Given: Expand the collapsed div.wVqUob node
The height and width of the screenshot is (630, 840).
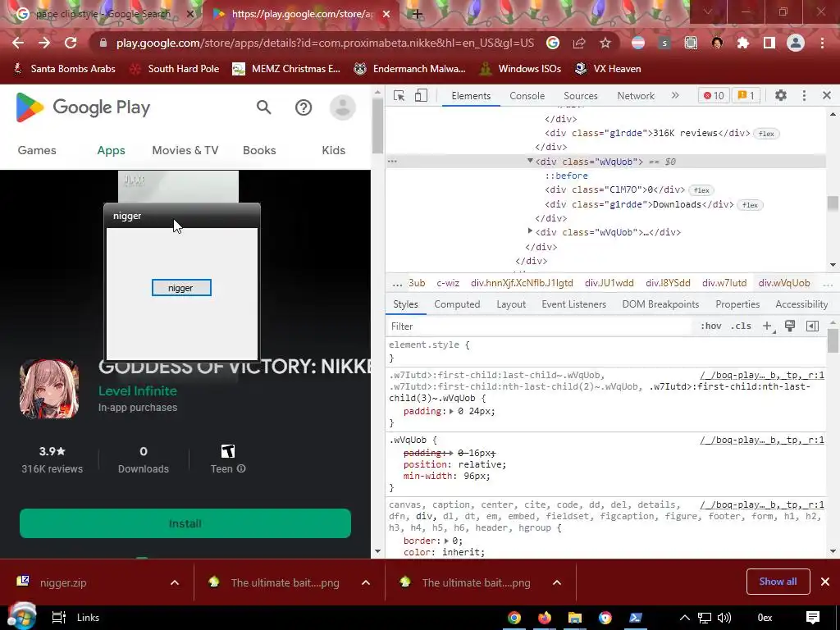Looking at the screenshot, I should click(x=530, y=231).
